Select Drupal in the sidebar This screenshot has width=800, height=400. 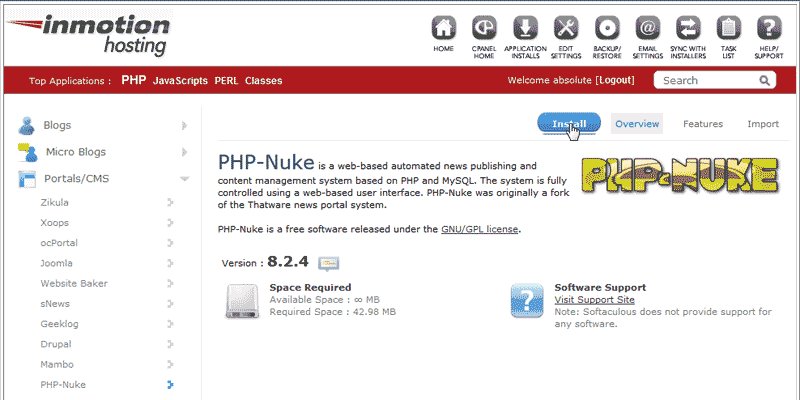tap(56, 344)
